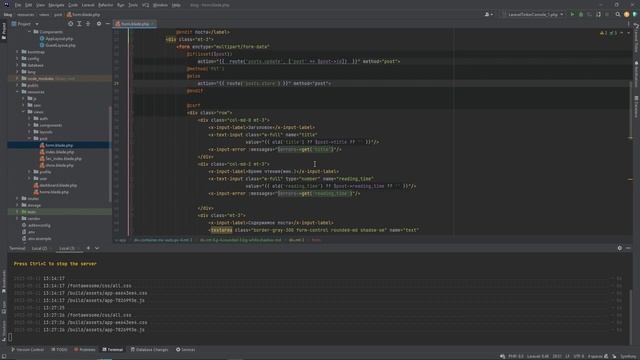Screen dimensions: 640x360
Task: Click the user account icon in the toolbar
Action: (x=488, y=14)
